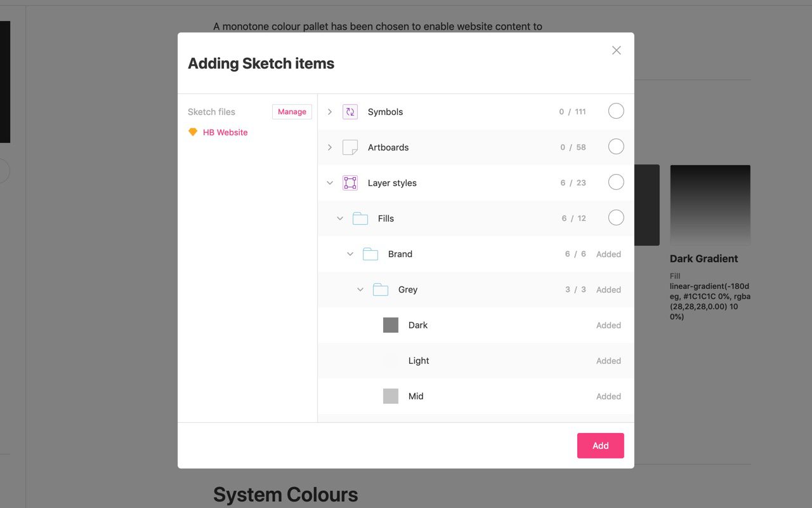Open the HB Website sketch file
Image resolution: width=812 pixels, height=508 pixels.
pyautogui.click(x=225, y=132)
